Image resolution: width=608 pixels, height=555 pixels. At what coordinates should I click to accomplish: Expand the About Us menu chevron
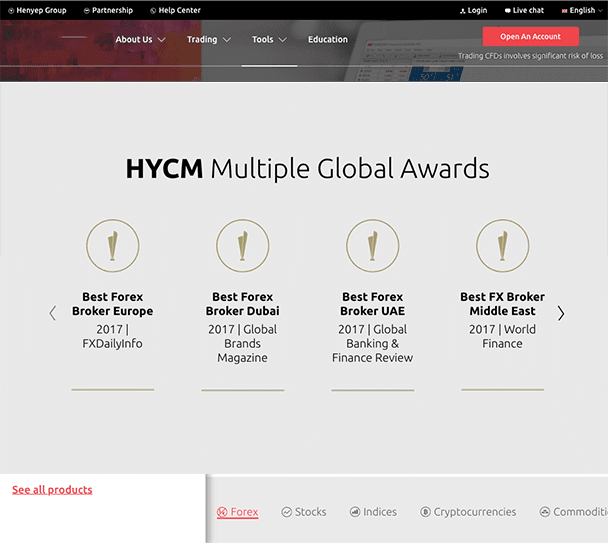click(162, 40)
